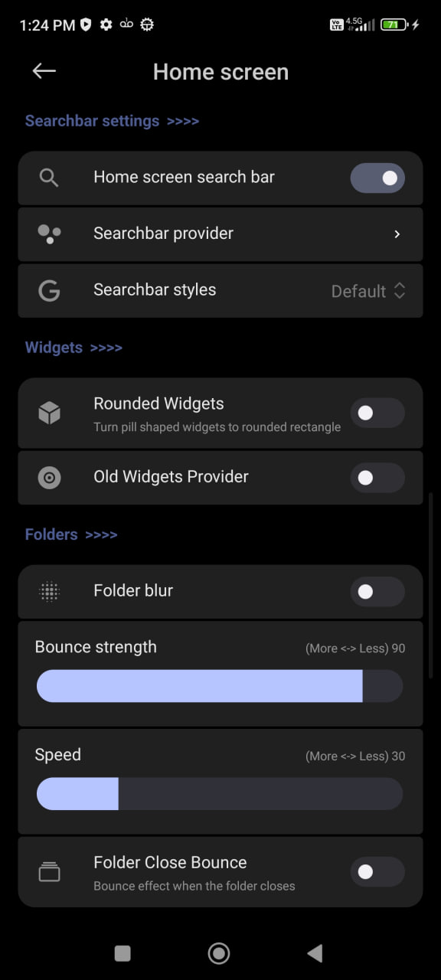Screen dimensions: 441x980
Task: Click the Old Widgets Provider circle icon
Action: (48, 477)
